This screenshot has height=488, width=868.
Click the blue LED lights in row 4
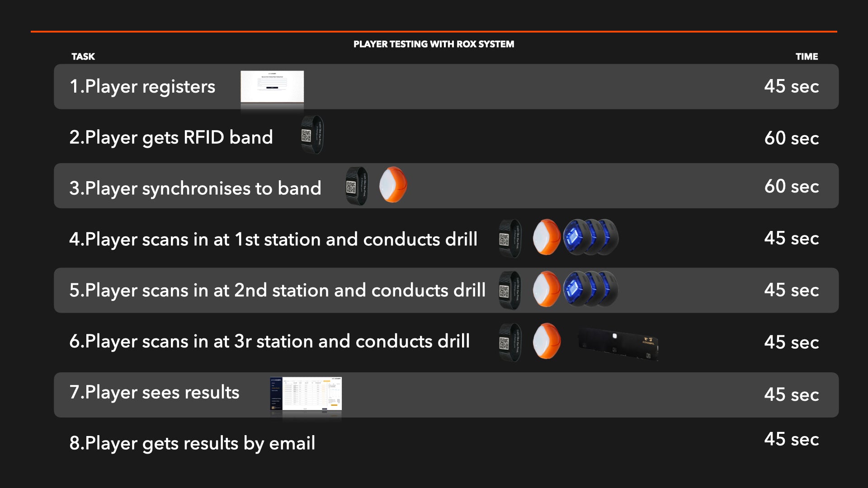pyautogui.click(x=590, y=237)
